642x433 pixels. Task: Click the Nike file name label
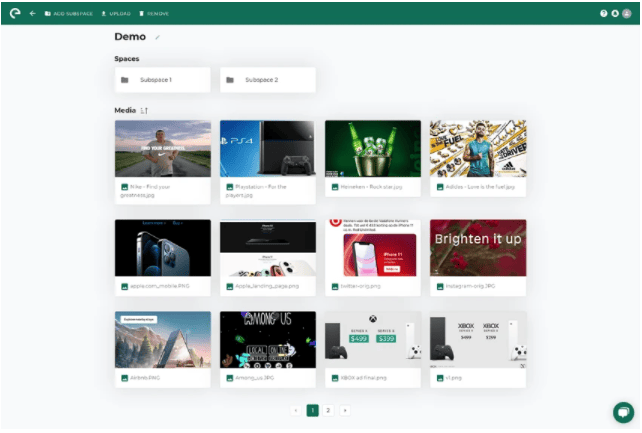145,191
